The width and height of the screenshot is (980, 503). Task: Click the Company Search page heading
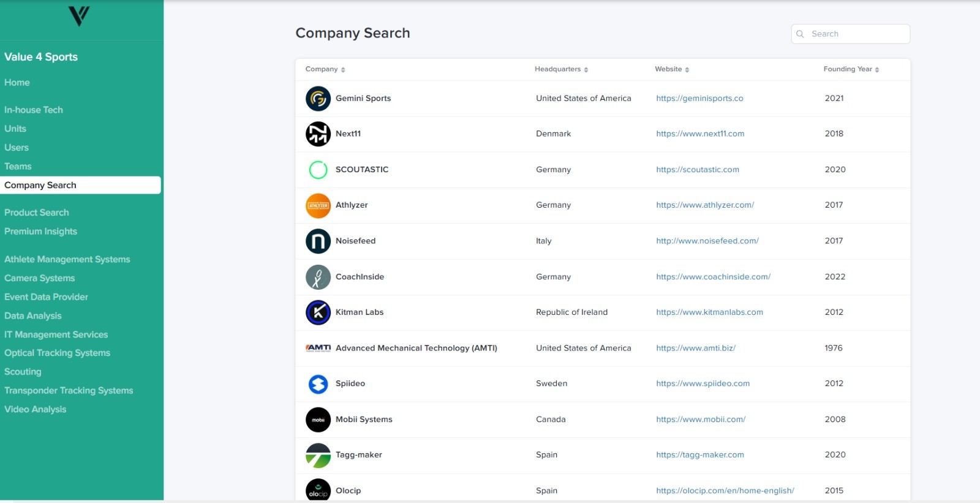pos(353,34)
